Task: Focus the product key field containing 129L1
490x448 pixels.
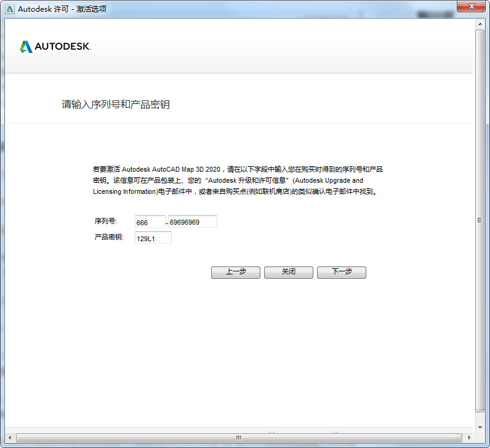Action: click(153, 238)
